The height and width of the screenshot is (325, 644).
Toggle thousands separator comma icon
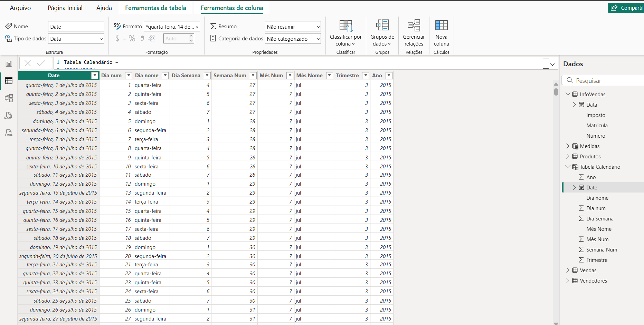tap(142, 38)
